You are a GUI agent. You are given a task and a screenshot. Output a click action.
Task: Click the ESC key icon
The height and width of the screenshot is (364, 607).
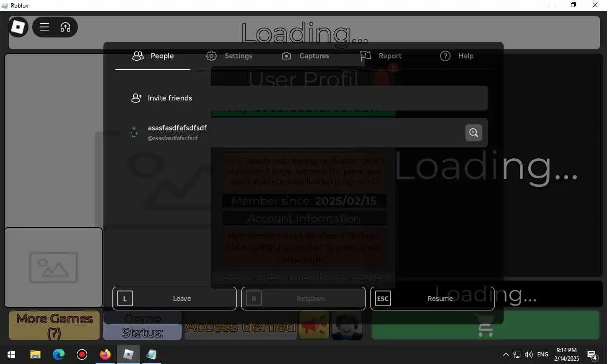[x=383, y=299]
